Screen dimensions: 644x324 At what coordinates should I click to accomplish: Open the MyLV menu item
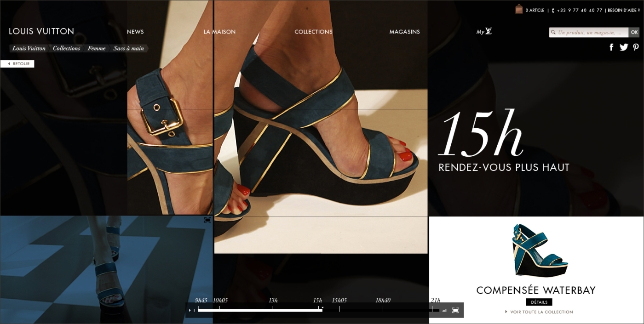pyautogui.click(x=484, y=31)
